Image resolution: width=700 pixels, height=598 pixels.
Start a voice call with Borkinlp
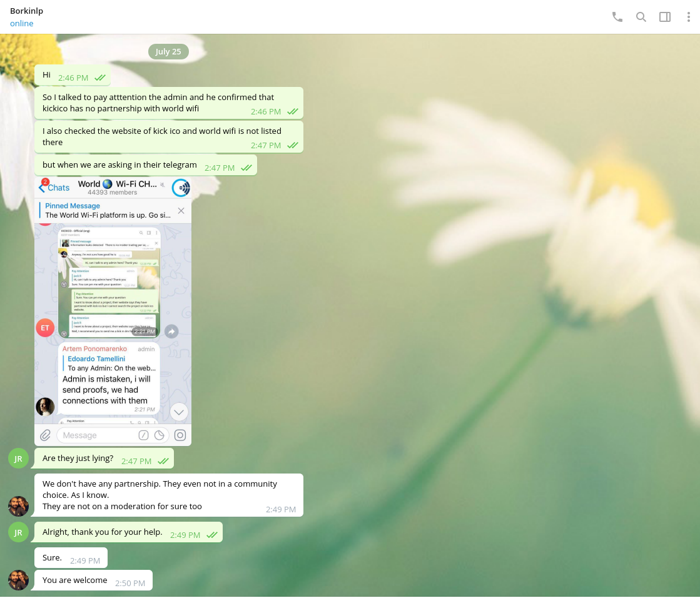[617, 17]
